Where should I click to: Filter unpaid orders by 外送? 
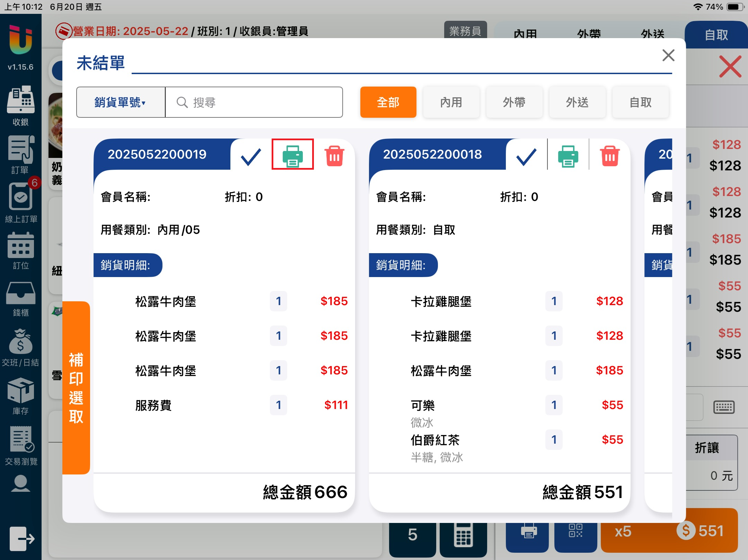click(x=577, y=102)
